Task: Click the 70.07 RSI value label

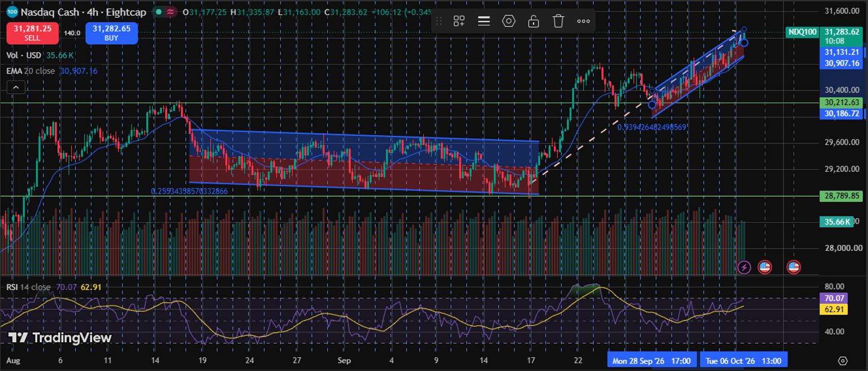Action: point(834,298)
